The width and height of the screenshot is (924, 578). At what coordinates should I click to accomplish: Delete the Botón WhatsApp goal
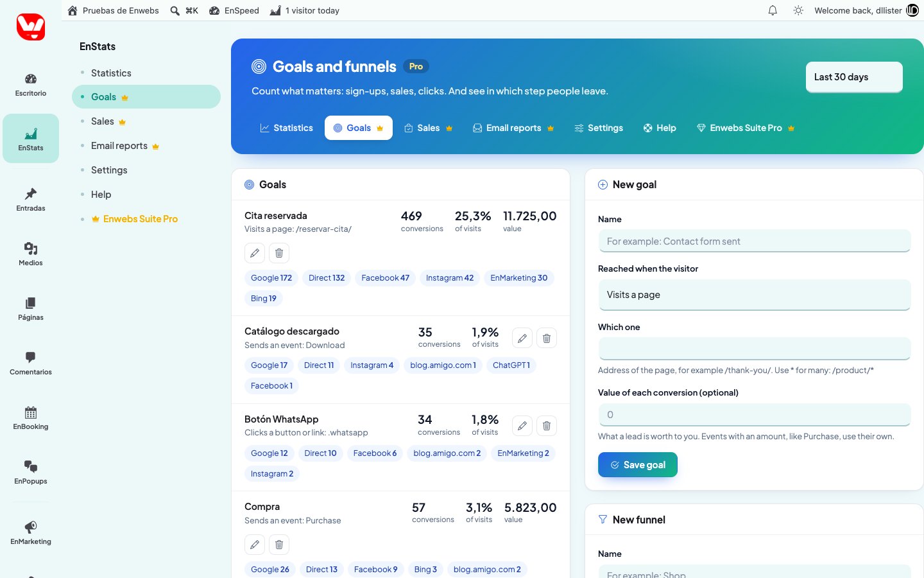coord(547,426)
